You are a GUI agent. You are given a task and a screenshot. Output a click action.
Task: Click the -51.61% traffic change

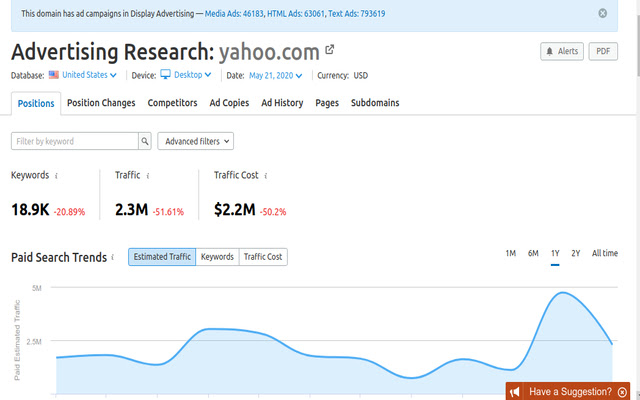(169, 212)
